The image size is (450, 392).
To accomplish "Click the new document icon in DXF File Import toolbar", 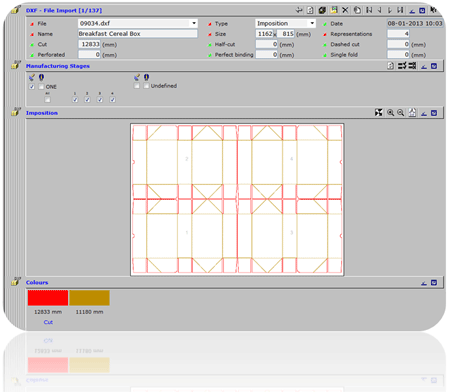I will (x=310, y=10).
